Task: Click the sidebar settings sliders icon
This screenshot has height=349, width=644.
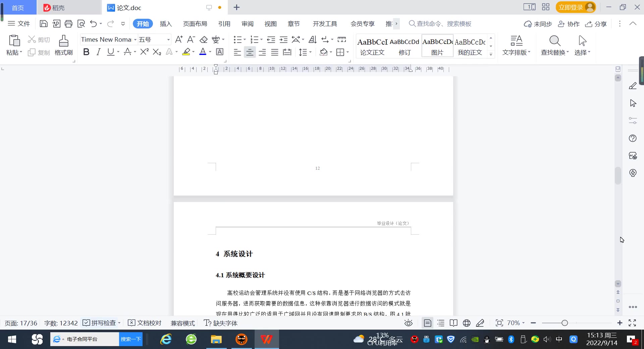Action: [633, 120]
